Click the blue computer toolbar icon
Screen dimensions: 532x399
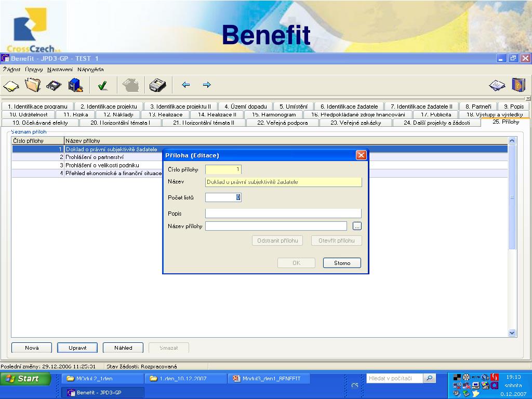75,85
